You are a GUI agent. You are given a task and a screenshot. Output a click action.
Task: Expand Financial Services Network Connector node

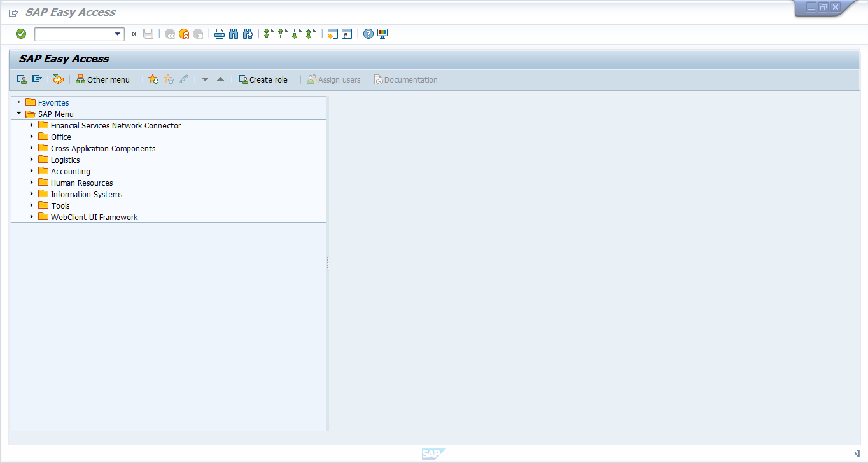point(31,125)
